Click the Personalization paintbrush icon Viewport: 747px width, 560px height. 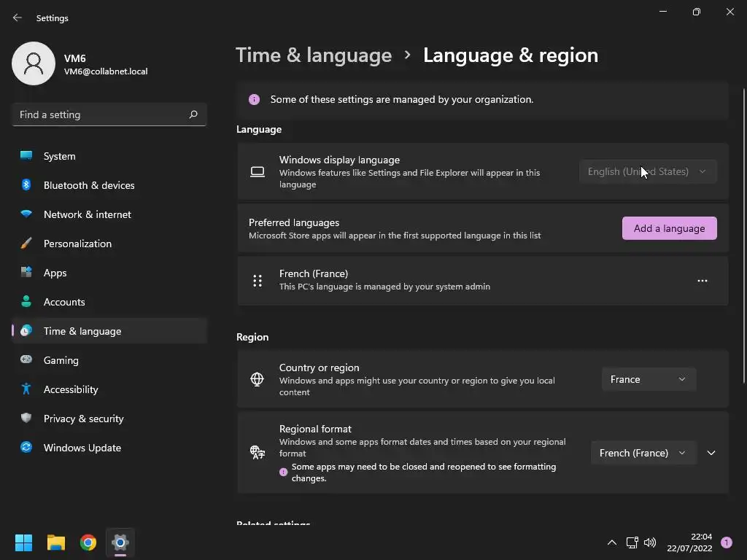[x=26, y=244]
